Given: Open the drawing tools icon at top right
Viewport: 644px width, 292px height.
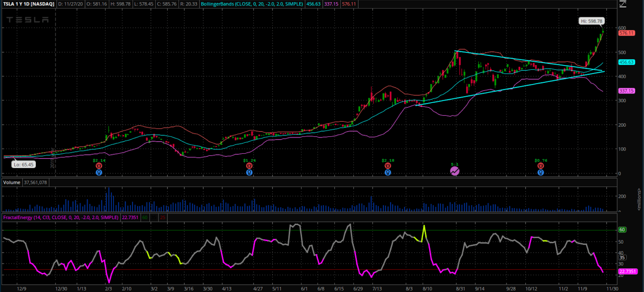Looking at the screenshot, I should pyautogui.click(x=623, y=4).
